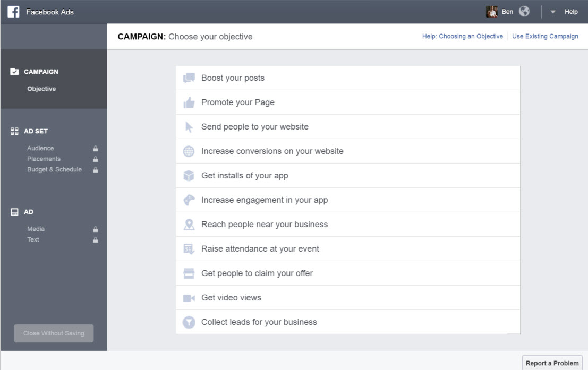Expand the account dropdown arrow

[x=553, y=12]
